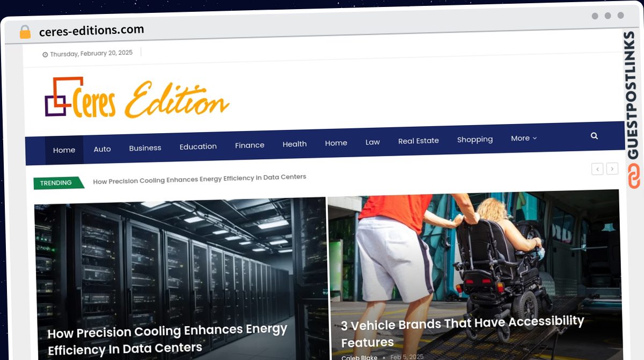Open the Law category
Viewport: 644px width, 360px height.
[372, 142]
